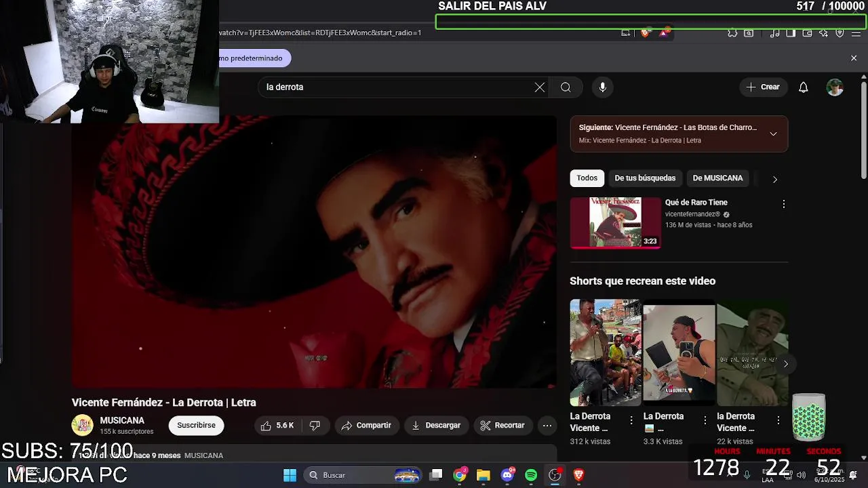Open options for 312 k vistas short
This screenshot has height=488, width=868.
click(x=631, y=420)
